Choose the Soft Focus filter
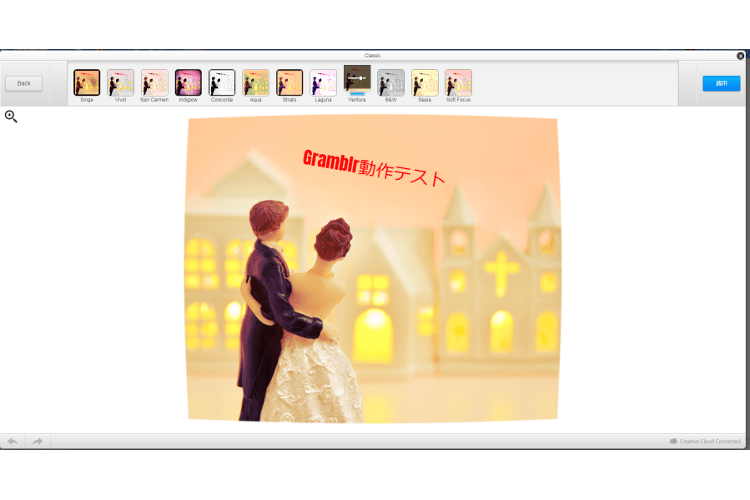 (458, 82)
